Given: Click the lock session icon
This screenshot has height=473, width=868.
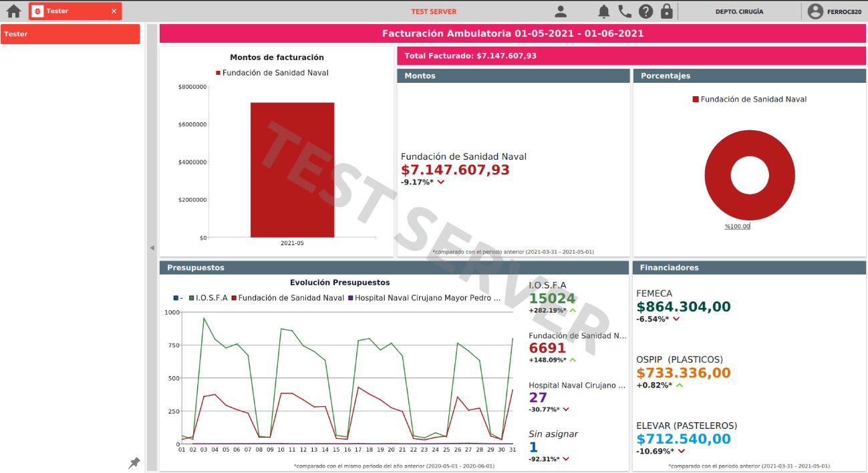Looking at the screenshot, I should click(666, 11).
